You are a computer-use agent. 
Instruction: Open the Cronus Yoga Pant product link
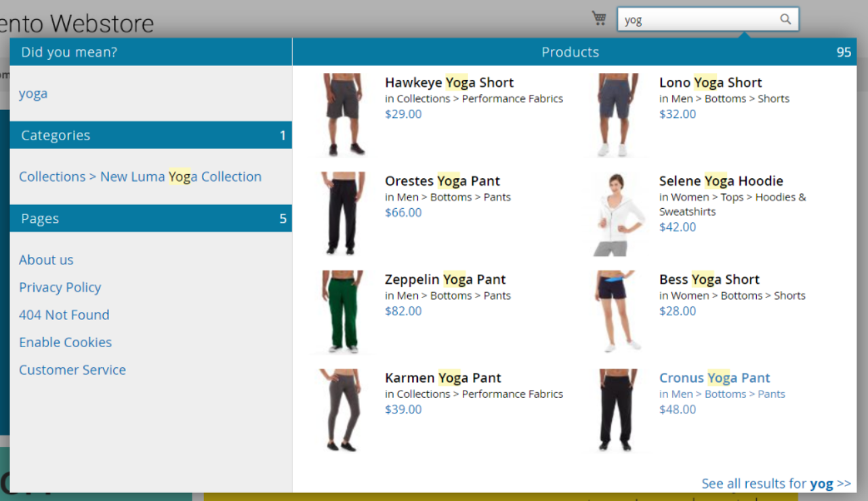pos(714,378)
